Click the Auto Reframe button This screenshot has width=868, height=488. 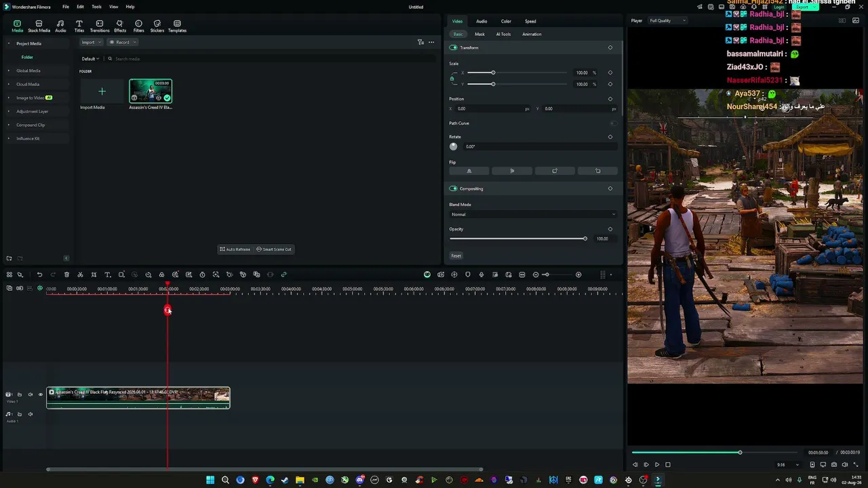[x=235, y=249]
